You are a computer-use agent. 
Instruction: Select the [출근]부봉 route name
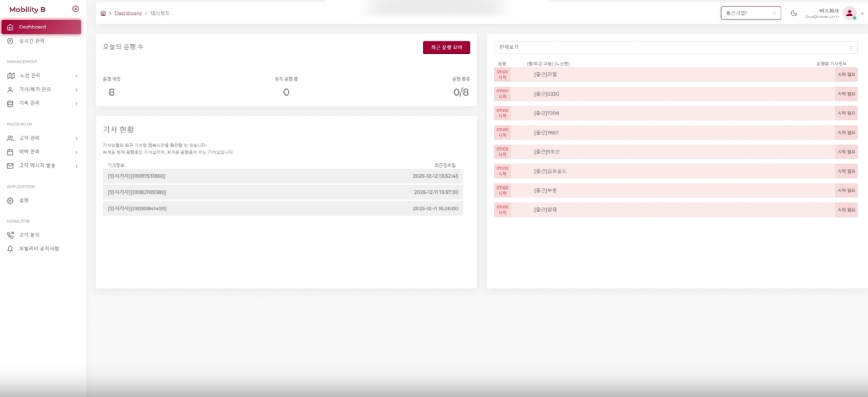(545, 190)
